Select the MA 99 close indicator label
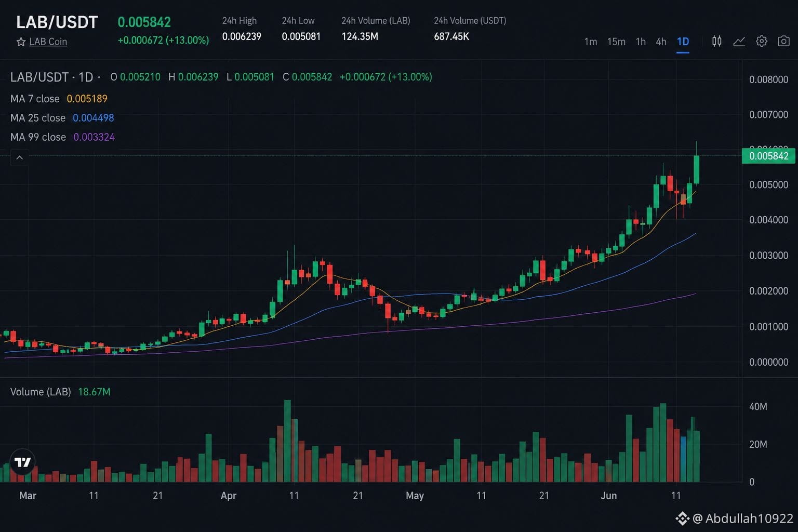 coord(38,137)
